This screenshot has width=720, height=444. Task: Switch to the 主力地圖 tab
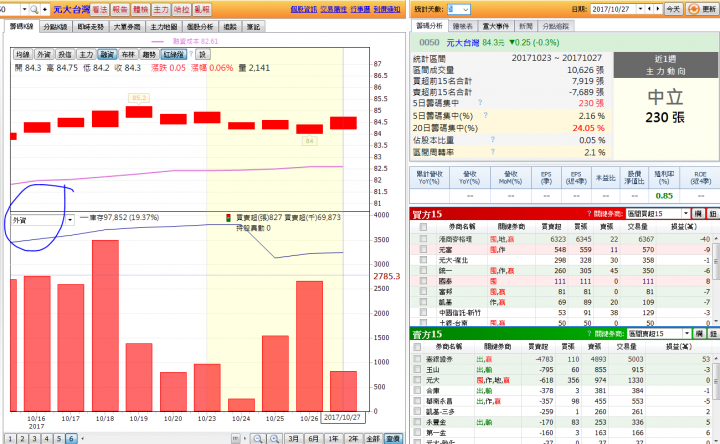[x=164, y=27]
